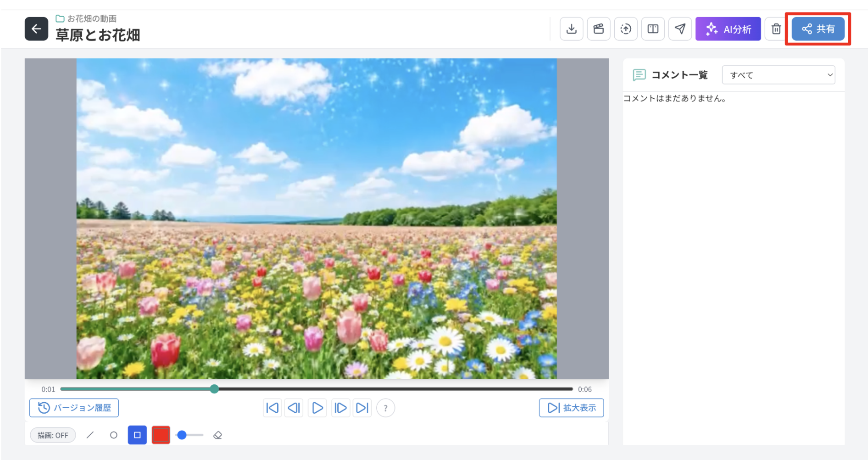This screenshot has height=460, width=868.
Task: Open the red drawing color swatch
Action: point(161,435)
